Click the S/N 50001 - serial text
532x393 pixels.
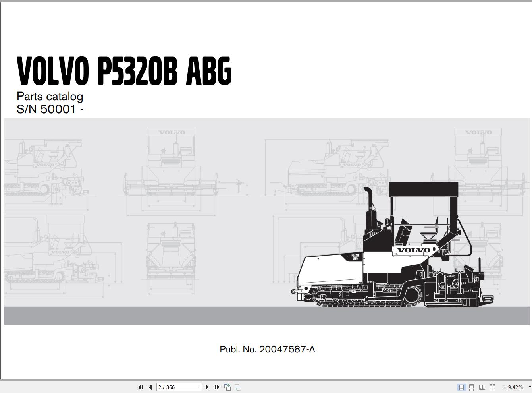50,109
